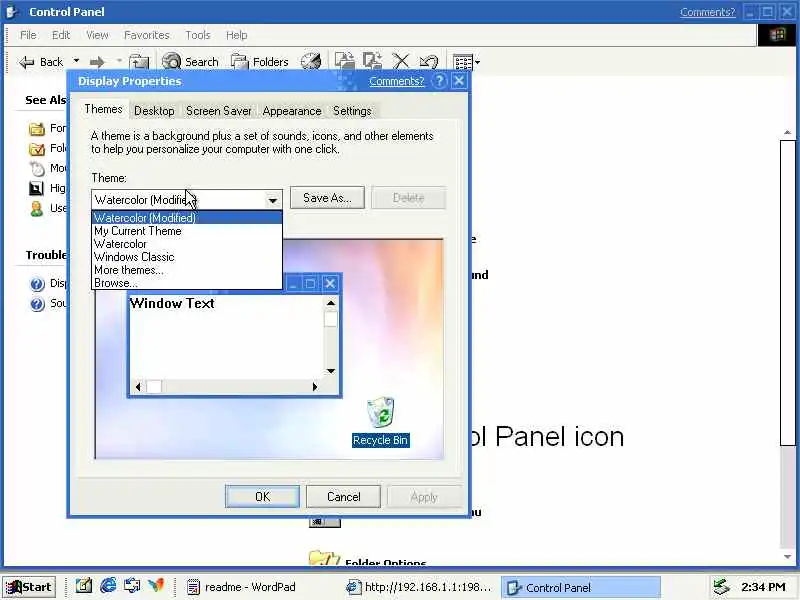Click the Control Panel vertical scrollbar thumb
Viewport: 800px width, 600px height.
787,292
